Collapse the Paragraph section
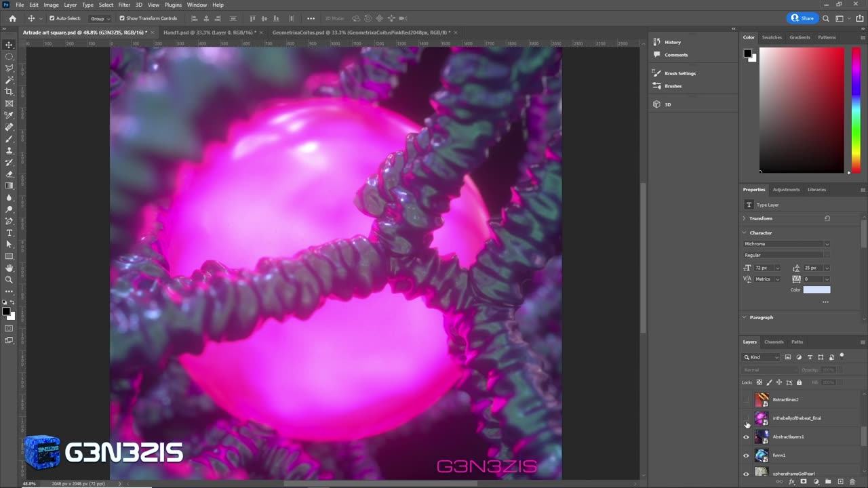The image size is (868, 488). (x=744, y=317)
